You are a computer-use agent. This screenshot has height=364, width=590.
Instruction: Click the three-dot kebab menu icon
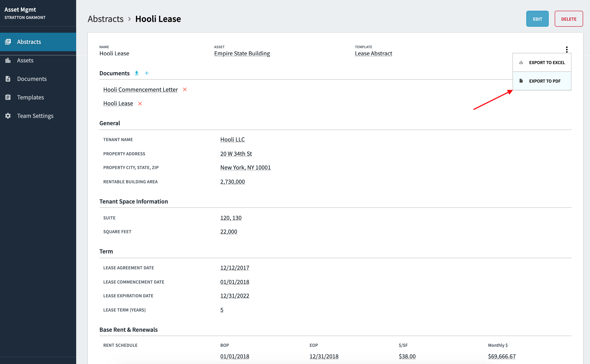click(x=567, y=50)
